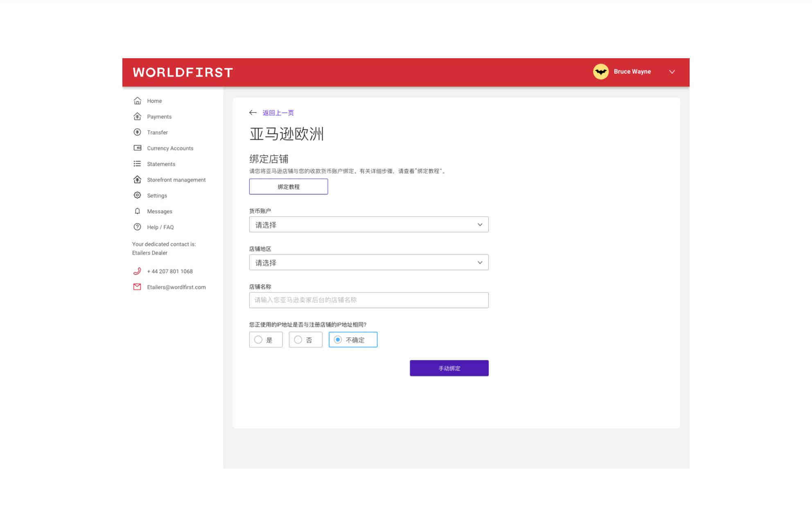Open the Transfer page
812x519 pixels.
[x=157, y=132]
